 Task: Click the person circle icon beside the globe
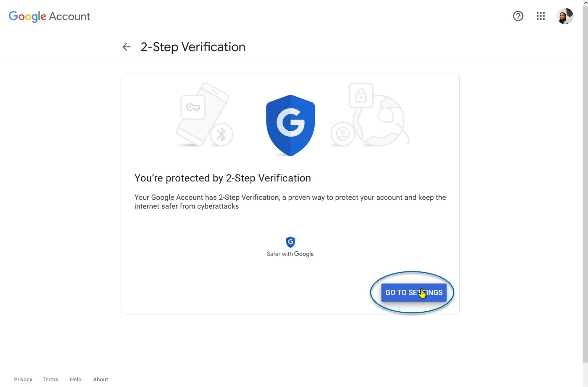(343, 134)
